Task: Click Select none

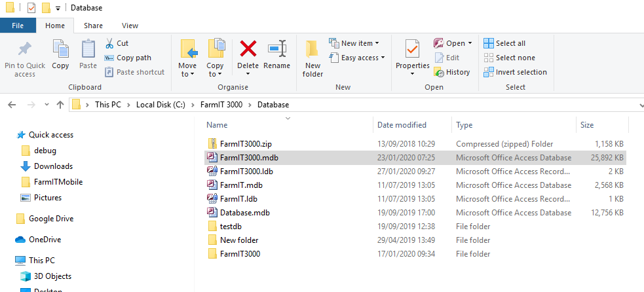Action: pyautogui.click(x=509, y=58)
